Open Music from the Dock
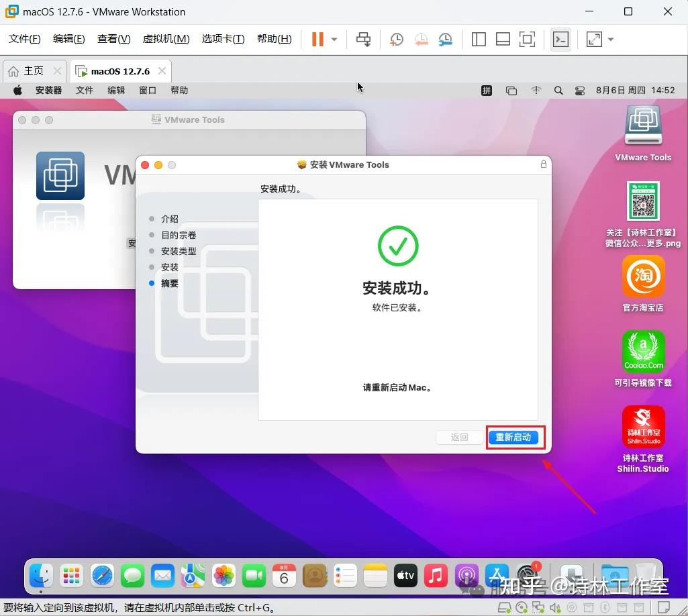 pos(436,575)
